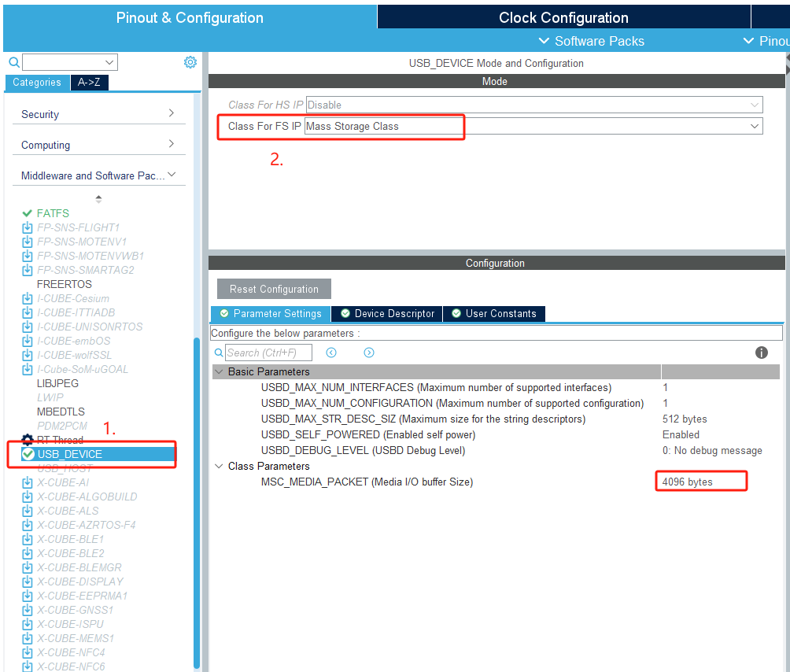The height and width of the screenshot is (672, 790).
Task: Open the category search dropdown
Action: tap(109, 62)
